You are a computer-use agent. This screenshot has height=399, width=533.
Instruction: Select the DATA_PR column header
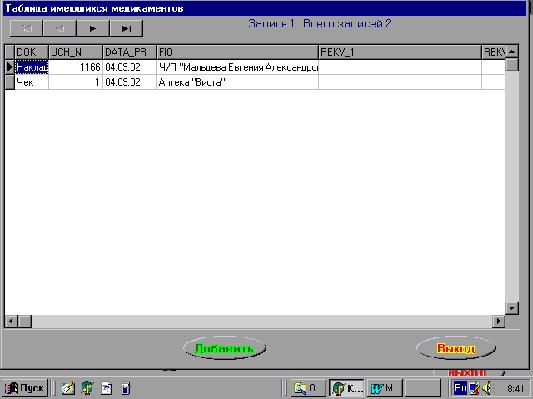click(x=130, y=52)
